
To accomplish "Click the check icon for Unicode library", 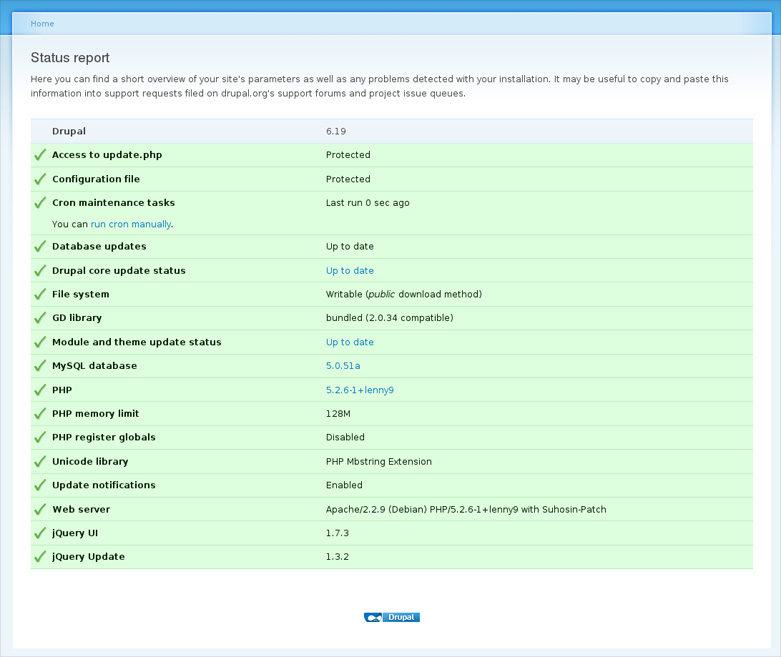I will pyautogui.click(x=40, y=462).
